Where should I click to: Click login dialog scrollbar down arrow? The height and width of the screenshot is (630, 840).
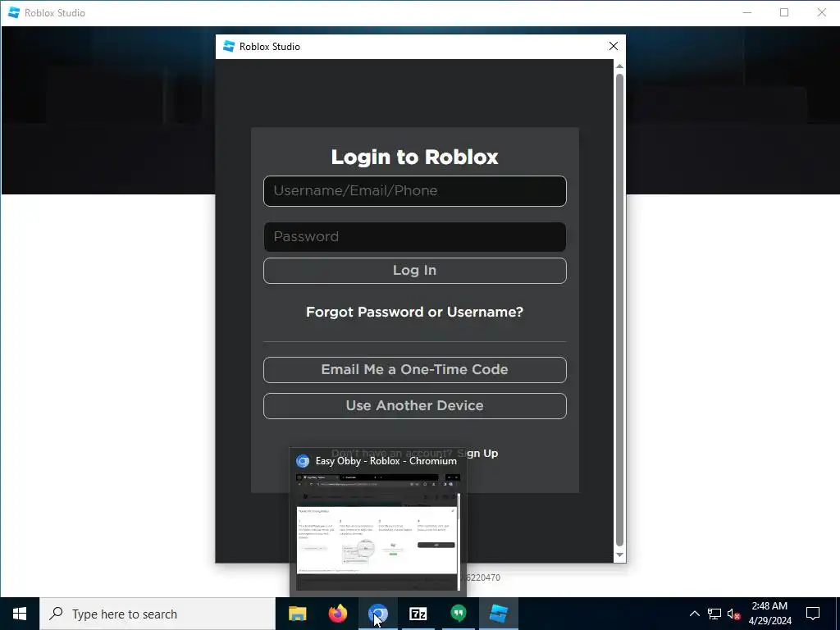point(619,555)
